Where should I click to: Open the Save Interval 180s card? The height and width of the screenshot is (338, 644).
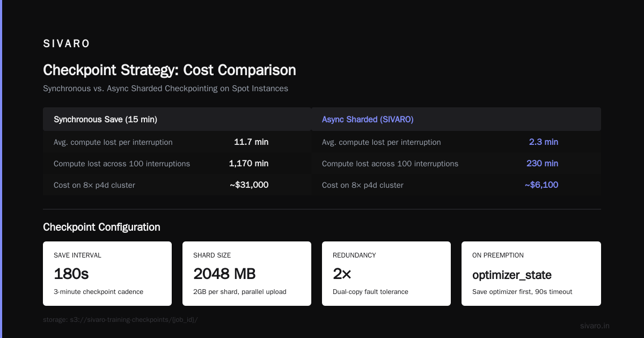click(x=107, y=274)
